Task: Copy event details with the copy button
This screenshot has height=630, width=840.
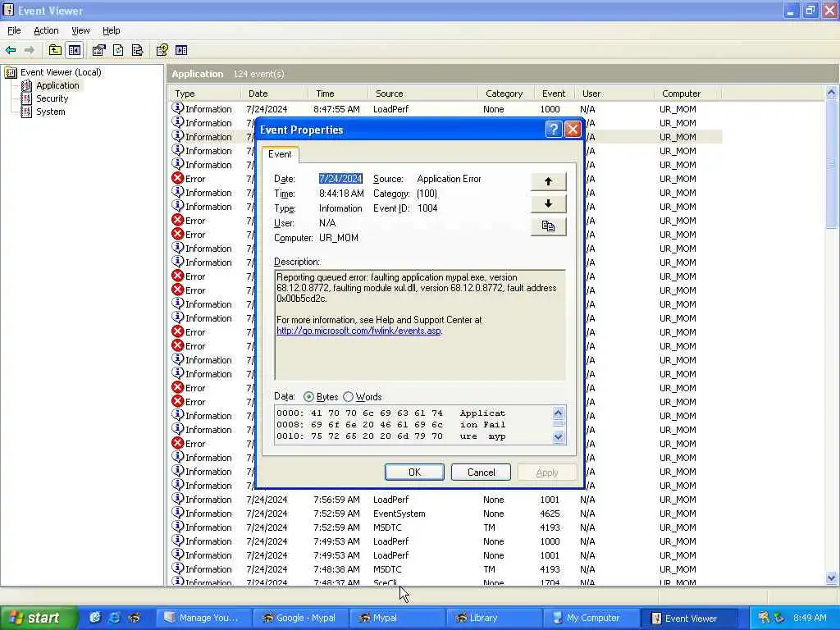Action: tap(548, 226)
